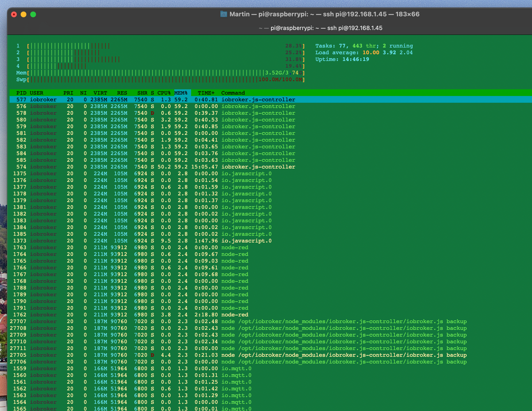The width and height of the screenshot is (532, 411).
Task: Click the Load average readout
Action: (364, 52)
